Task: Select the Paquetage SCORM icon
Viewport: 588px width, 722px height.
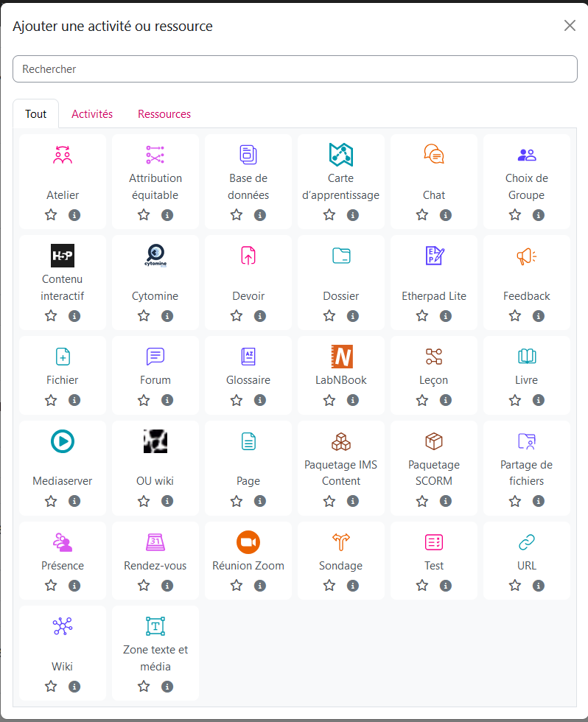Action: pos(434,441)
